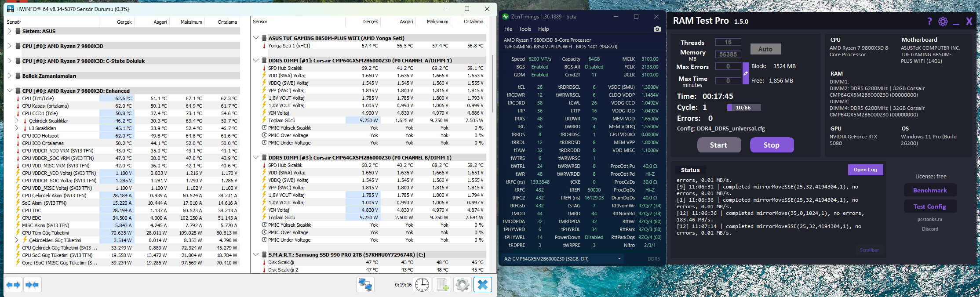Click the ZenTimings screenshot camera icon

(657, 29)
